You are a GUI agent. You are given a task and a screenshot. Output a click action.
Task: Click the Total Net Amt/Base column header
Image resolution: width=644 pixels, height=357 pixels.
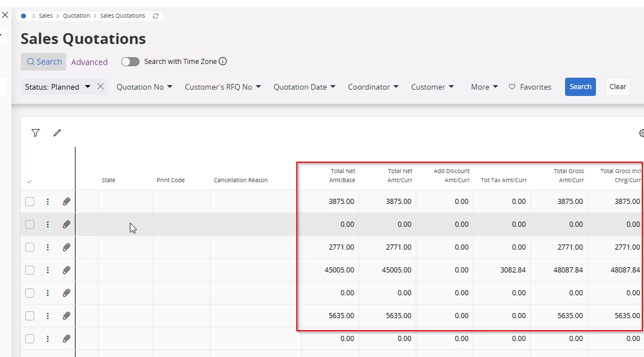tap(343, 175)
